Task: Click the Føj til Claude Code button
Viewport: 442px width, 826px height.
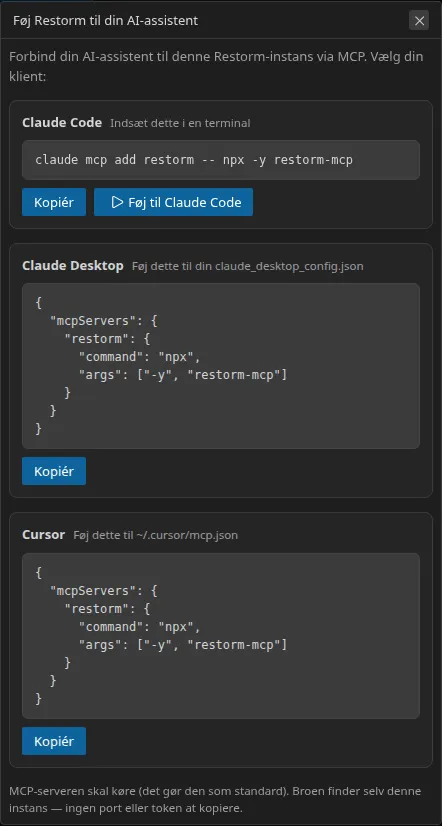Action: 173,202
